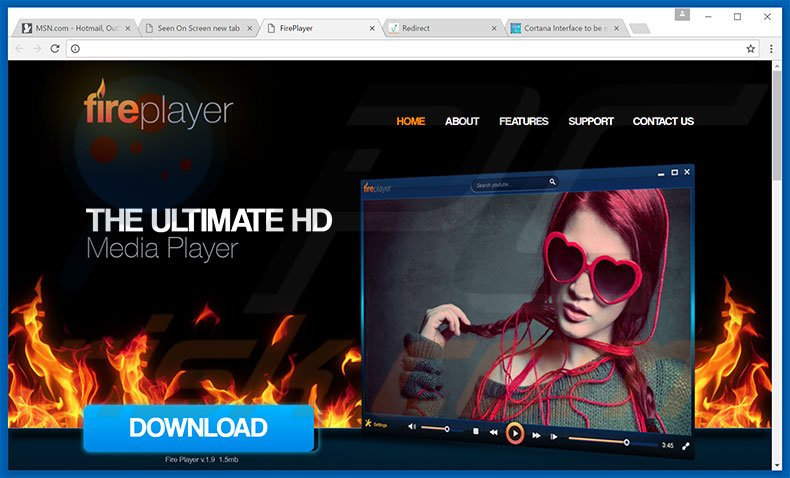The height and width of the screenshot is (478, 790).
Task: Open the ABOUT page link
Action: coord(462,121)
